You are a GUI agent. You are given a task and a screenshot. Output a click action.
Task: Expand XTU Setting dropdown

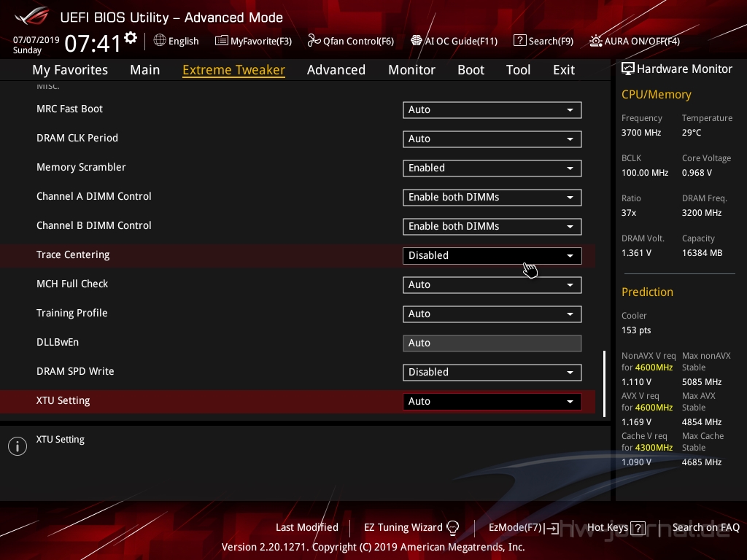(x=492, y=402)
